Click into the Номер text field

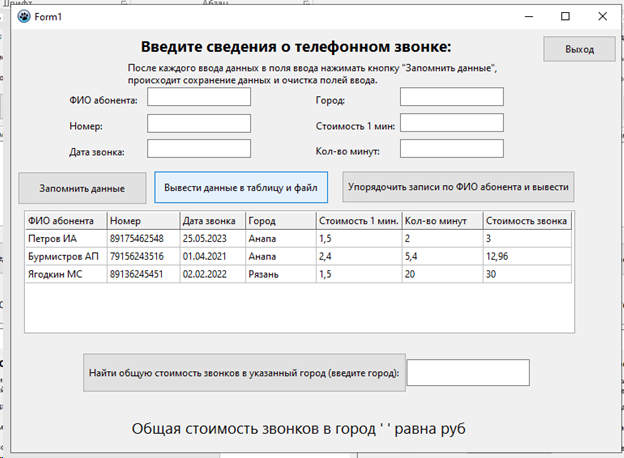199,124
